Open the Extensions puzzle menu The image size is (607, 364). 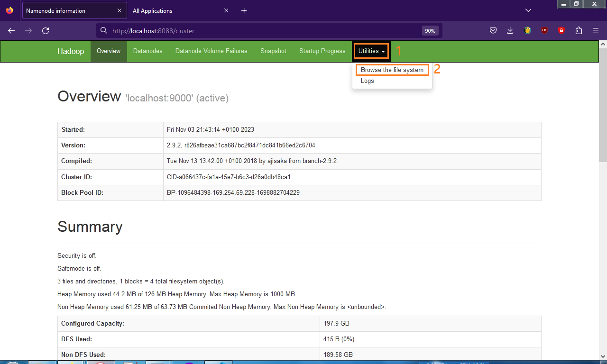coord(579,31)
